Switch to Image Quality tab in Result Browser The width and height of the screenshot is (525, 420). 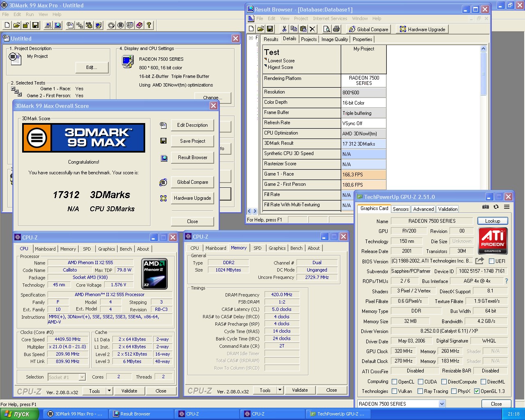tap(335, 39)
